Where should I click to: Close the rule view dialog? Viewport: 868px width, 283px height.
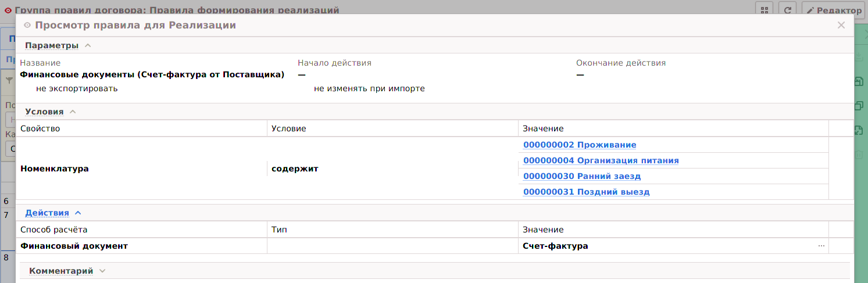[x=841, y=25]
